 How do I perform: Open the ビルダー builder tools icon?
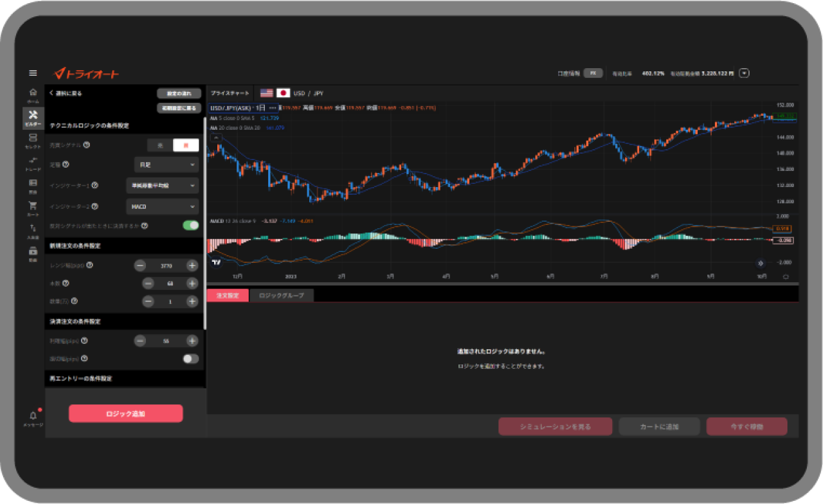[33, 118]
